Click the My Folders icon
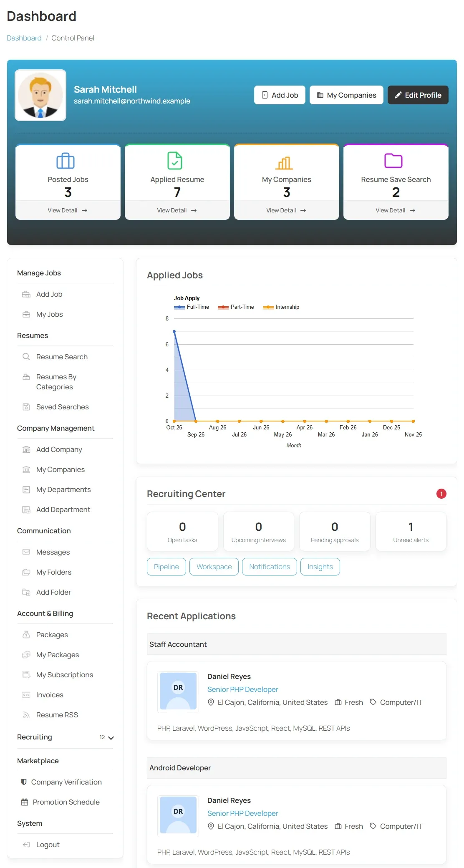Viewport: 464px width, 868px height. pyautogui.click(x=26, y=572)
